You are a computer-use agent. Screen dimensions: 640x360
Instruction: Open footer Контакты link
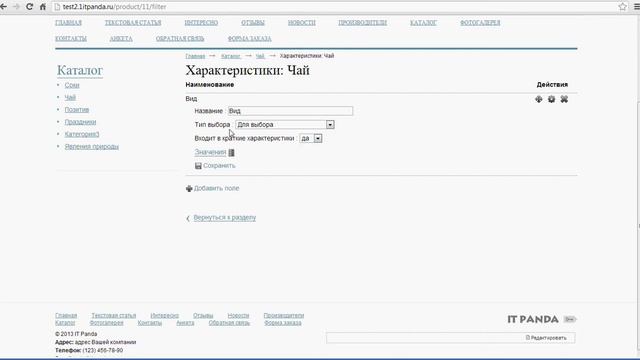(150, 323)
